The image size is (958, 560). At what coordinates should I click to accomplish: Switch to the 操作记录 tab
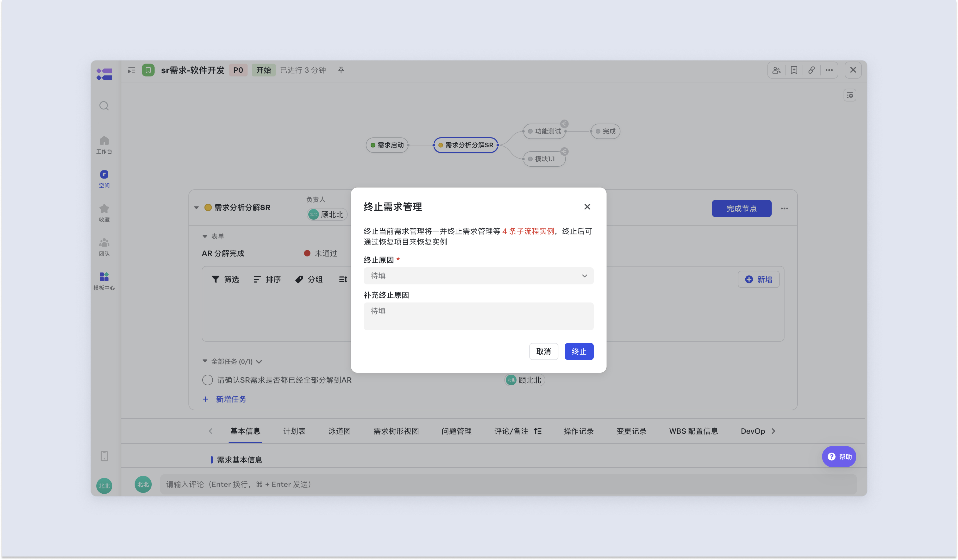[x=579, y=431]
